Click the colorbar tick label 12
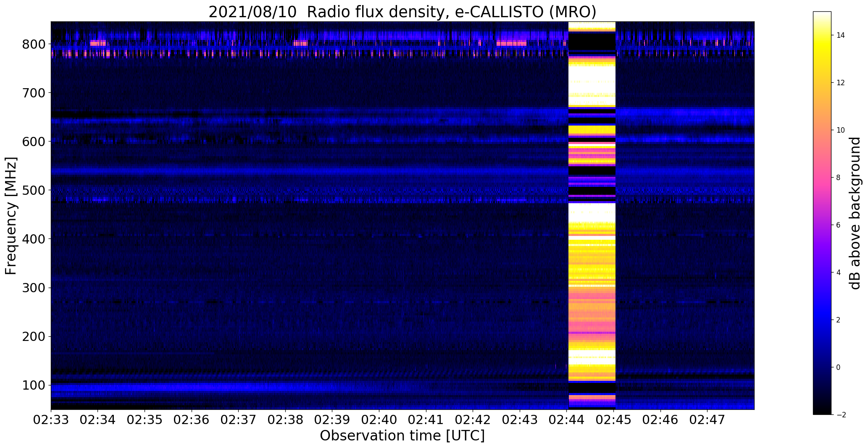868x448 pixels. click(841, 83)
